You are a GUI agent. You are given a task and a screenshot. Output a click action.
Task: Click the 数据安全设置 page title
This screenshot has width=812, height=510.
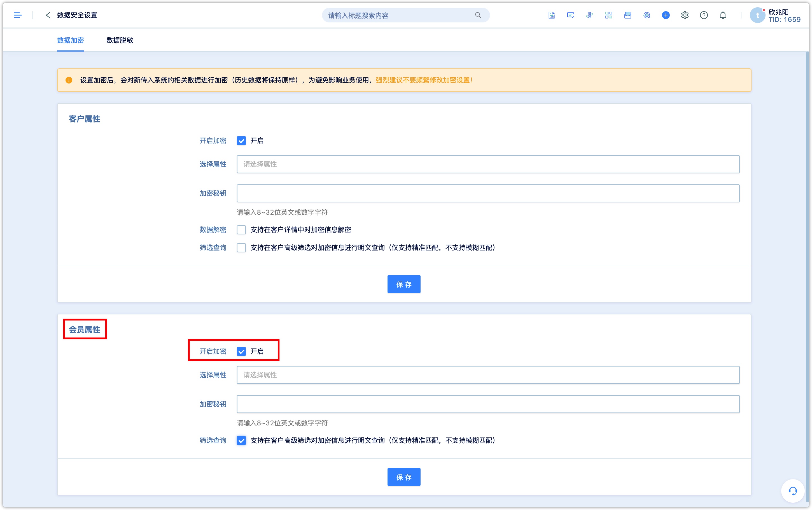coord(77,15)
